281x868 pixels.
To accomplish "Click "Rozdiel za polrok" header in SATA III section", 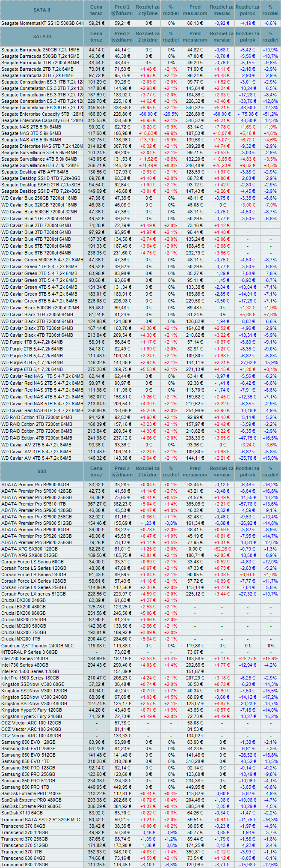I will click(x=248, y=37).
